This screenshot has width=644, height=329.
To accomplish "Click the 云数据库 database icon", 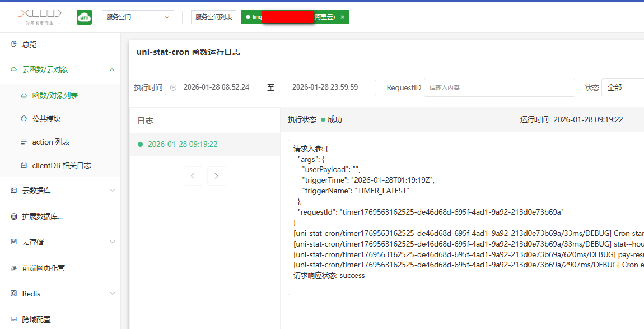I will pos(14,191).
